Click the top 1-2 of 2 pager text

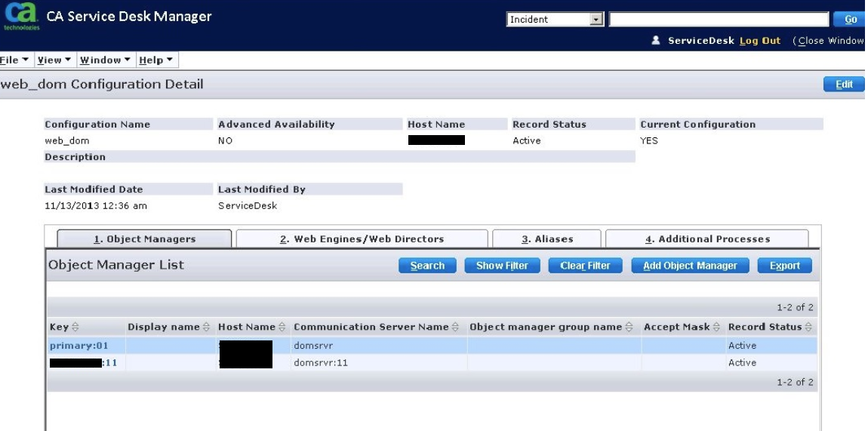795,307
